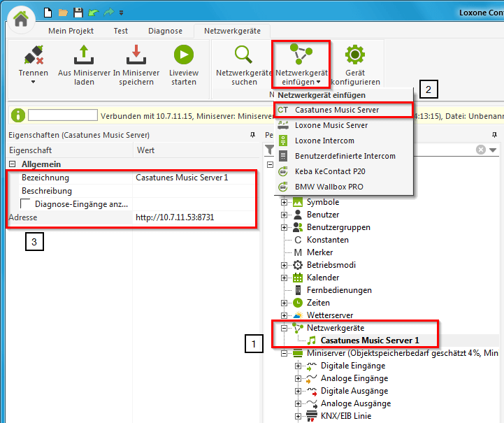Choose Loxone Intercom from the menu

coord(324,141)
